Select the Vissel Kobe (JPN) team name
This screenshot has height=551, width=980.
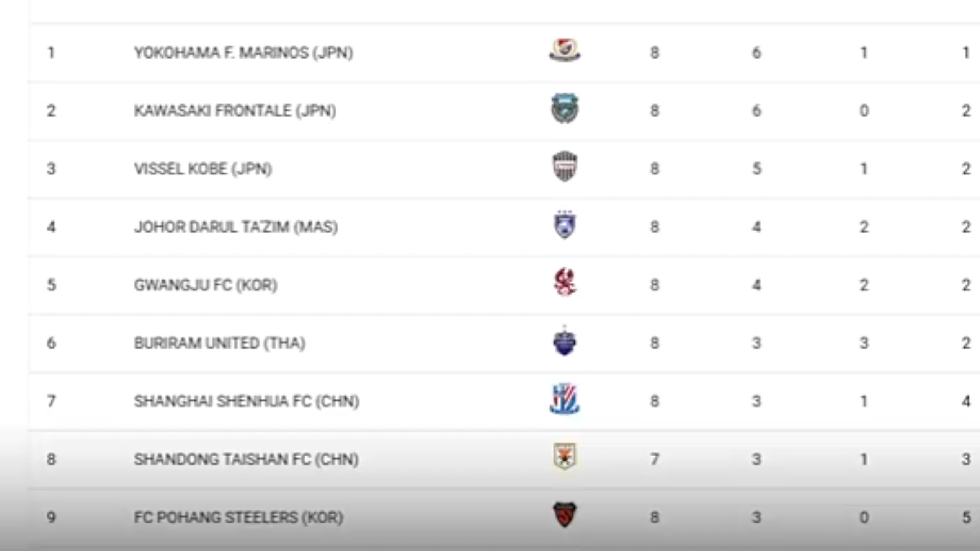pyautogui.click(x=203, y=169)
